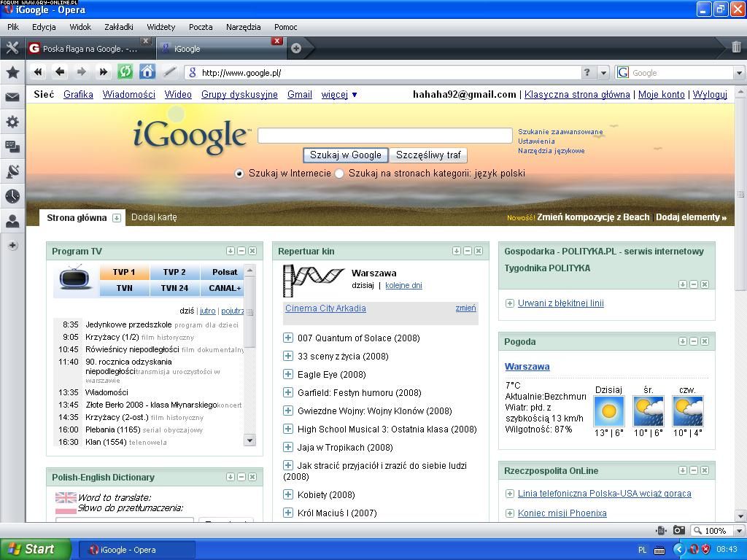
Task: Click the 'Szczęśliwy traf' button
Action: 428,155
